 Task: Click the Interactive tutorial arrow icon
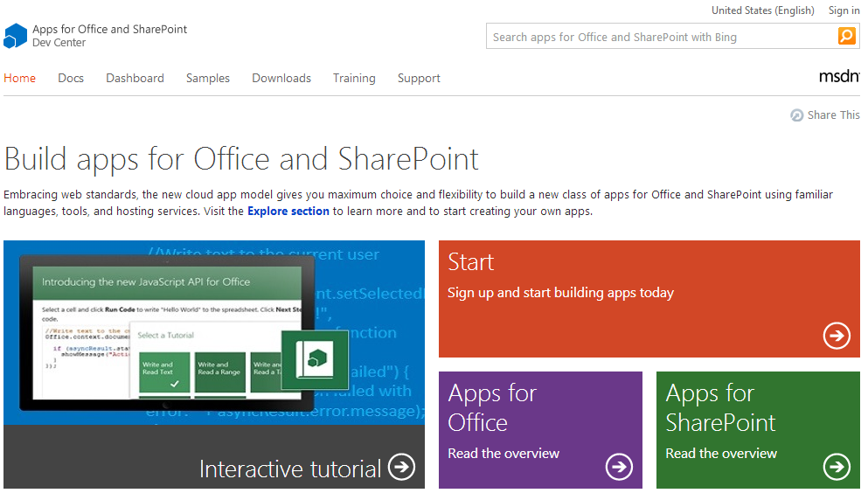click(x=401, y=467)
